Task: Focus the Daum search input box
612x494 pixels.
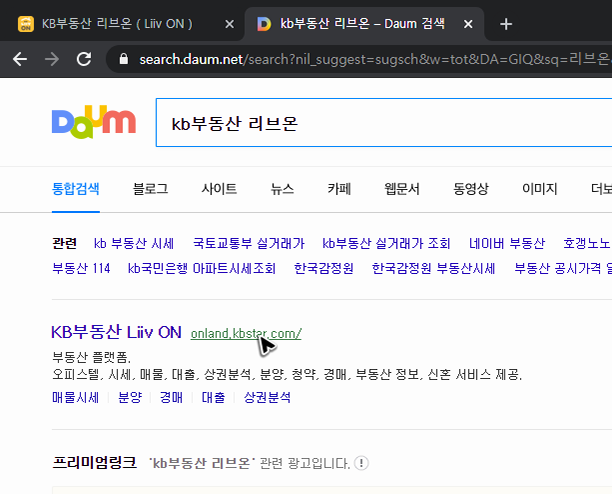Action: click(384, 123)
